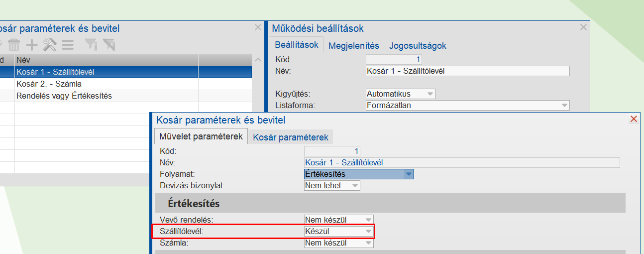Image resolution: width=644 pixels, height=254 pixels.
Task: Click the crossed-out funnel clear filter icon
Action: (108, 45)
